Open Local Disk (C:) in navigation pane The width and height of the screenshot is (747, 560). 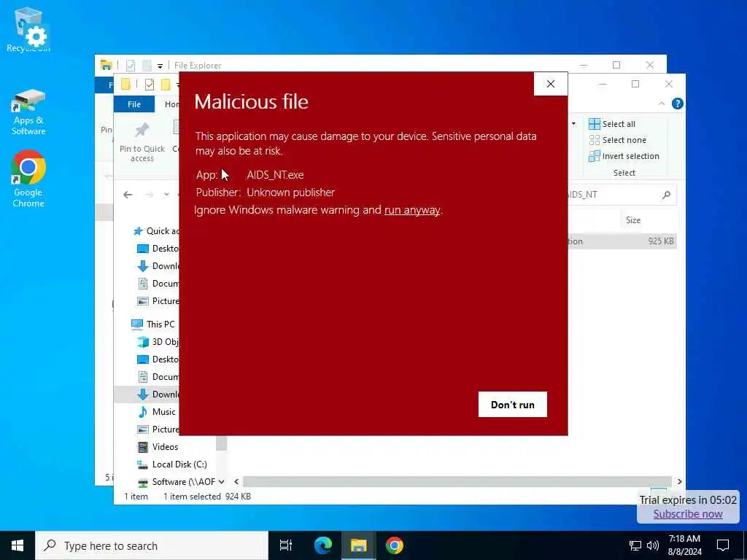(172, 464)
